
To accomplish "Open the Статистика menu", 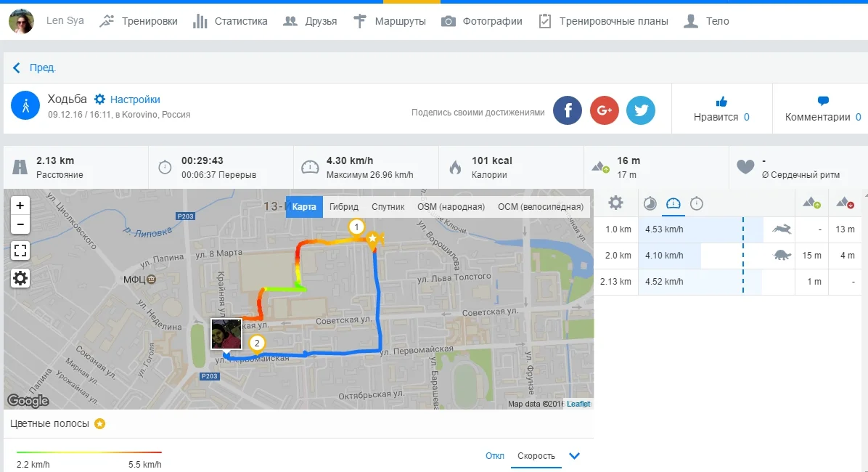I will tap(230, 21).
